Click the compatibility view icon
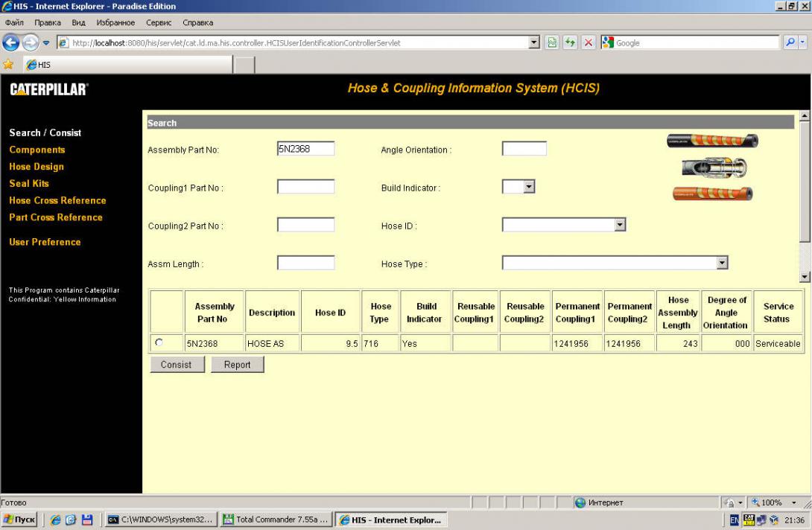 552,43
